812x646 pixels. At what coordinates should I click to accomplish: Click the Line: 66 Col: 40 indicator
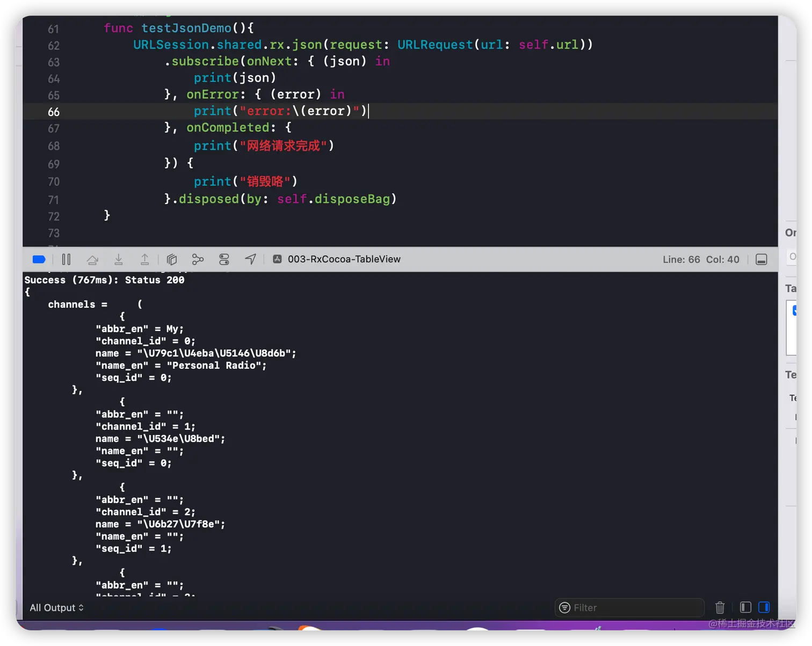701,259
